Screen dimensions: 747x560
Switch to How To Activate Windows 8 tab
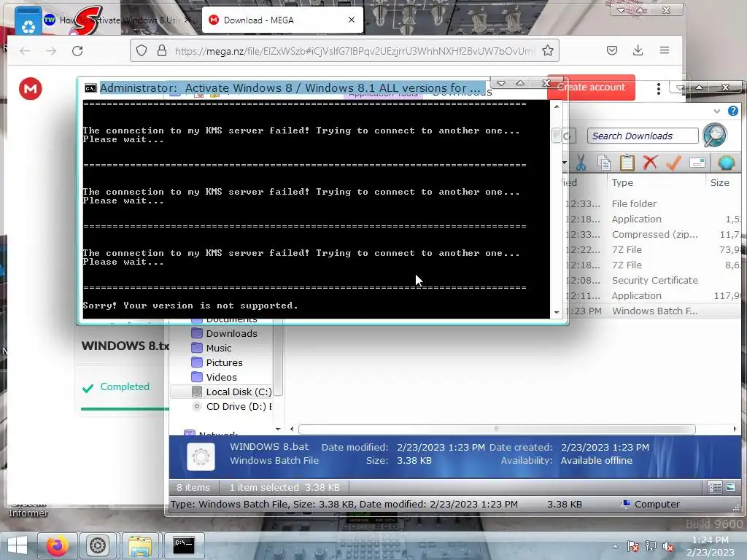tap(119, 20)
